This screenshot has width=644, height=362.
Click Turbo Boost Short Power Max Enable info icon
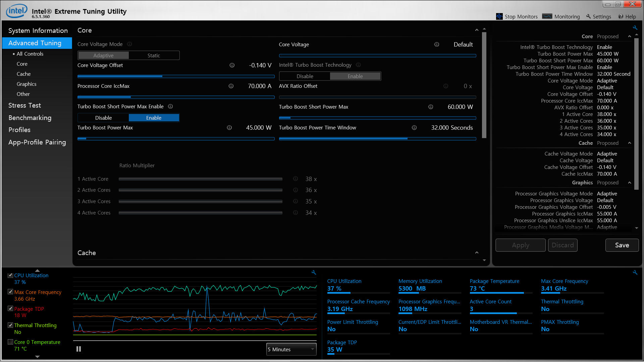pos(170,107)
